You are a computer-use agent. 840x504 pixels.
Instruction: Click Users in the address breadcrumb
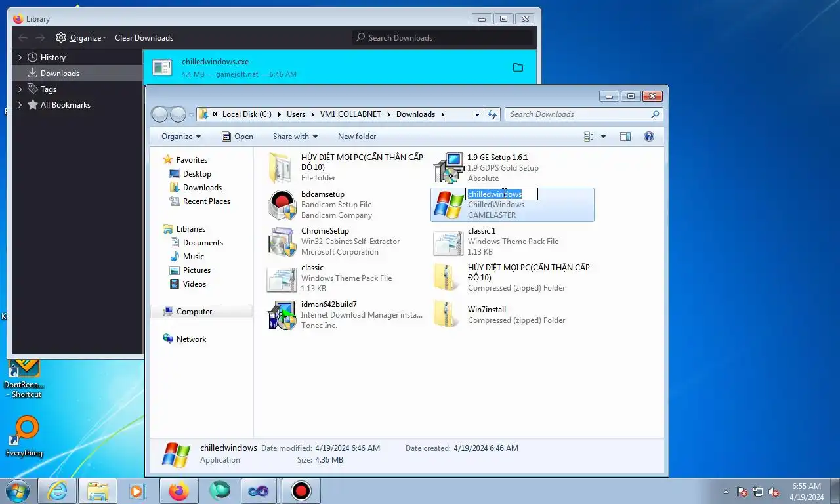[296, 114]
